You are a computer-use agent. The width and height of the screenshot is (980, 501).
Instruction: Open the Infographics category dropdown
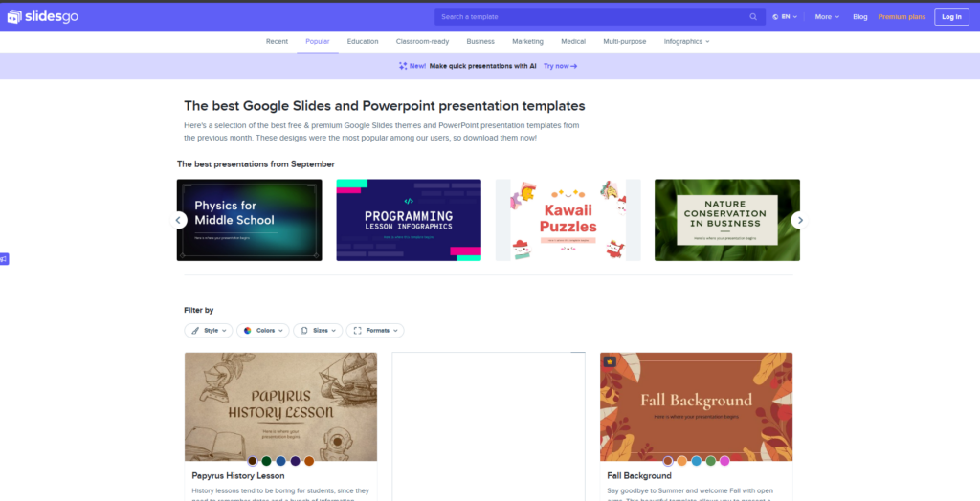[x=686, y=41]
